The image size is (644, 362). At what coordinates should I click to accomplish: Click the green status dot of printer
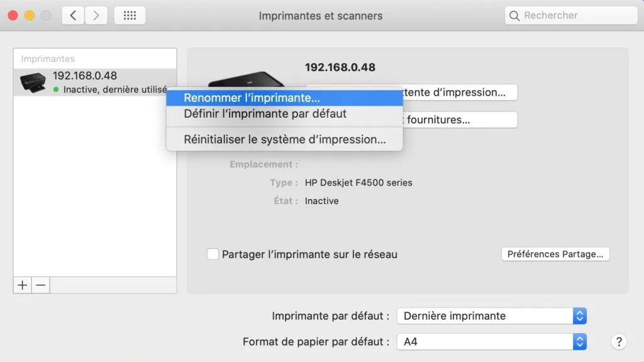coord(56,89)
